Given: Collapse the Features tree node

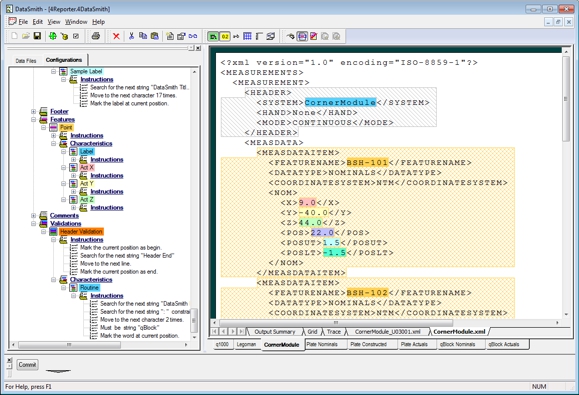Looking at the screenshot, I should click(34, 119).
